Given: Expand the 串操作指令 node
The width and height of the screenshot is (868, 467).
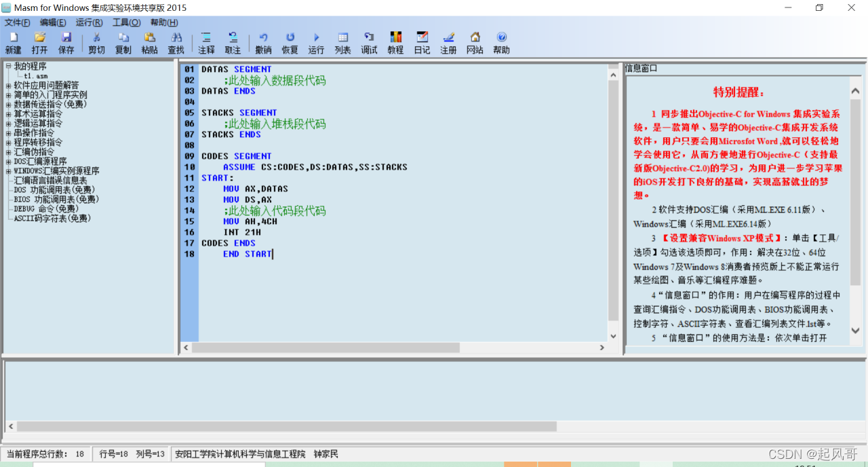Looking at the screenshot, I should pyautogui.click(x=8, y=133).
